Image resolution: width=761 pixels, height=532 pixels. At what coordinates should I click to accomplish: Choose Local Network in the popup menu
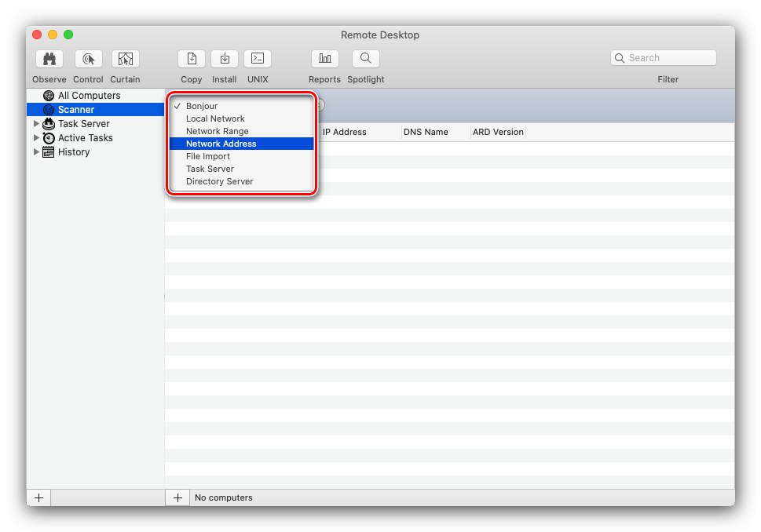242,118
